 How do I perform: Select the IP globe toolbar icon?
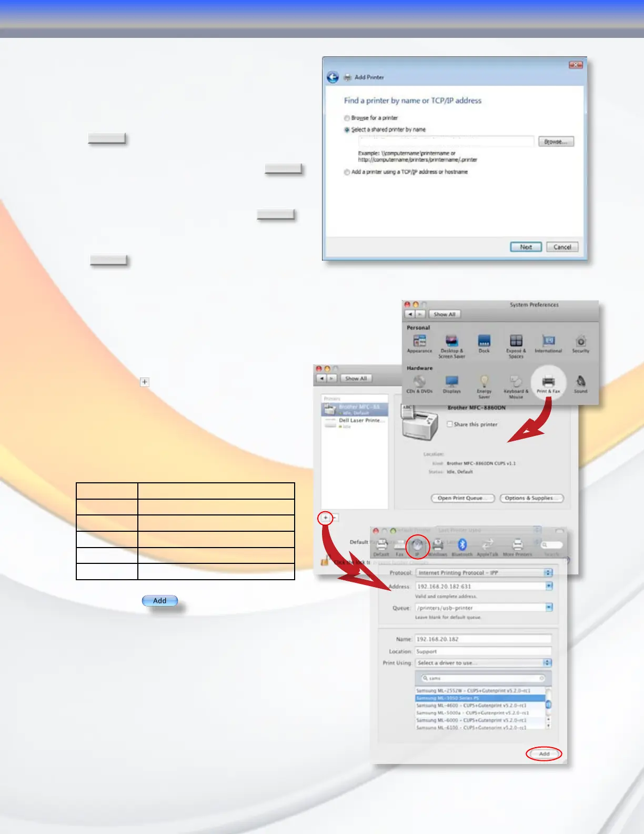[x=418, y=547]
